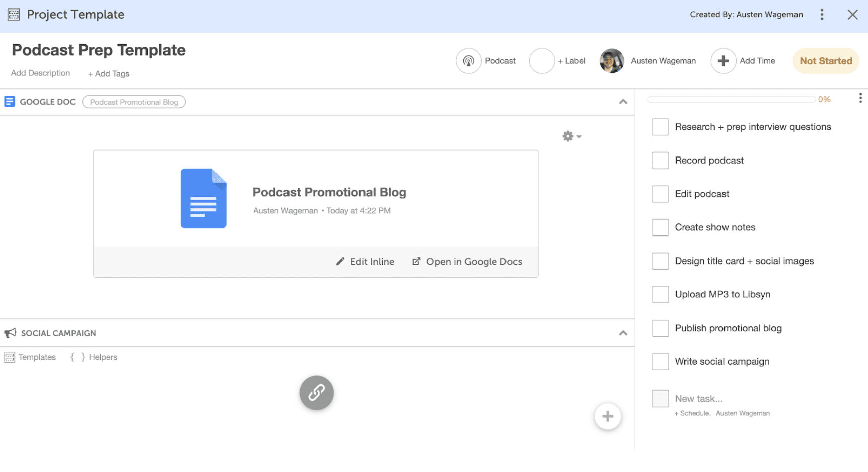Viewport: 868px width, 472px height.
Task: Click the Upload MP3 to Libsyn text
Action: pos(722,294)
